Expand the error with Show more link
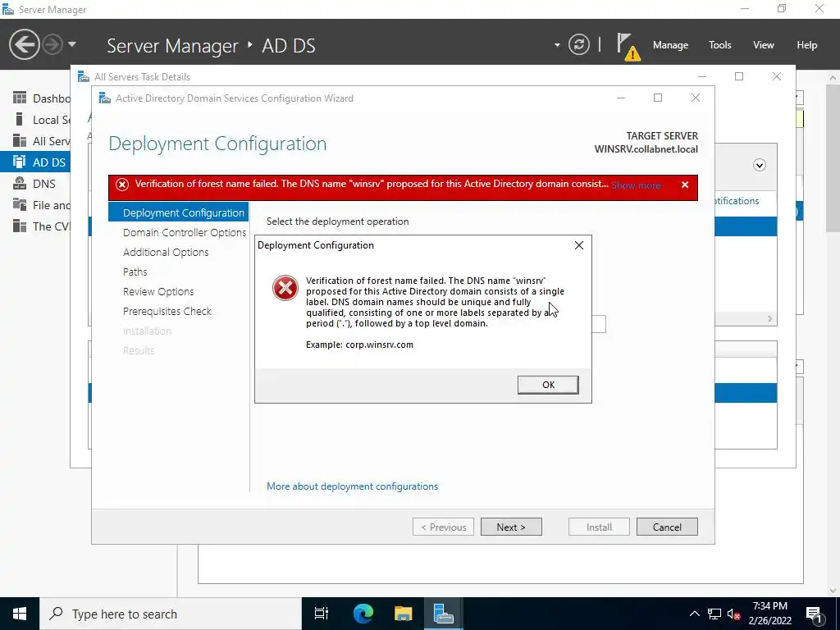Viewport: 840px width, 630px height. pos(636,185)
